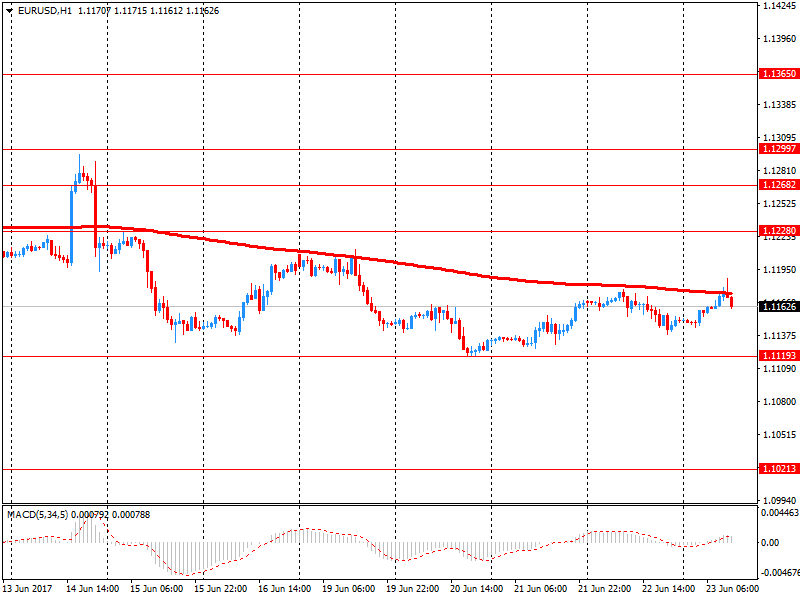Click the 15 Jun 06:00 time axis label

(156, 589)
